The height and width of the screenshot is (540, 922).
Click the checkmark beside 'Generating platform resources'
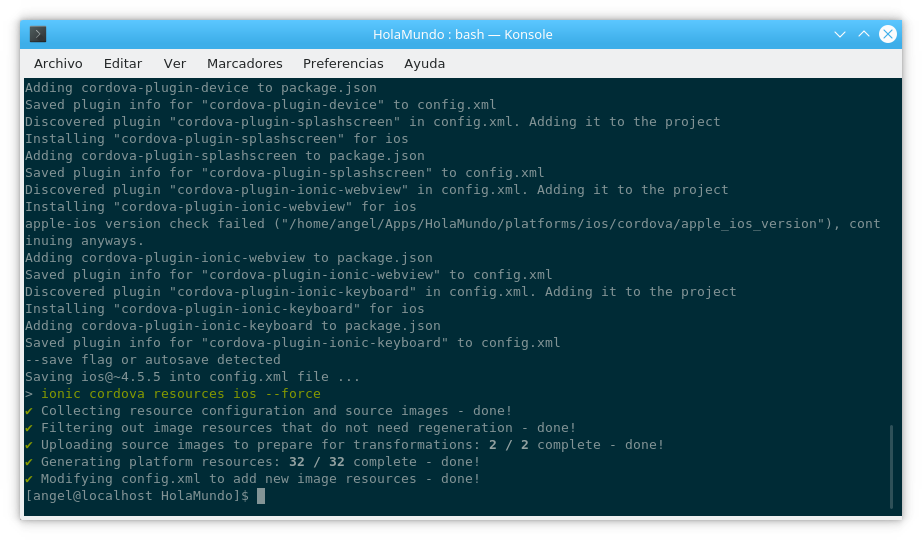[29, 462]
